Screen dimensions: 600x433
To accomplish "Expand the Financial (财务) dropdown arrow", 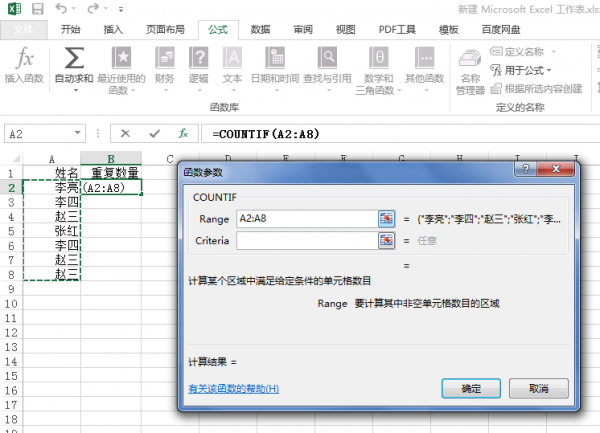I will coord(166,91).
